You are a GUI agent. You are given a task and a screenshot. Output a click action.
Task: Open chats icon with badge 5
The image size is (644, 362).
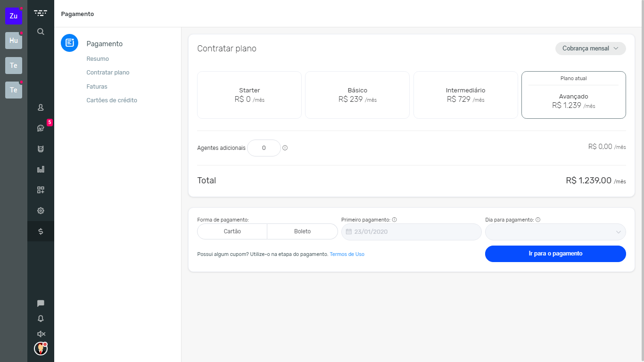tap(41, 128)
